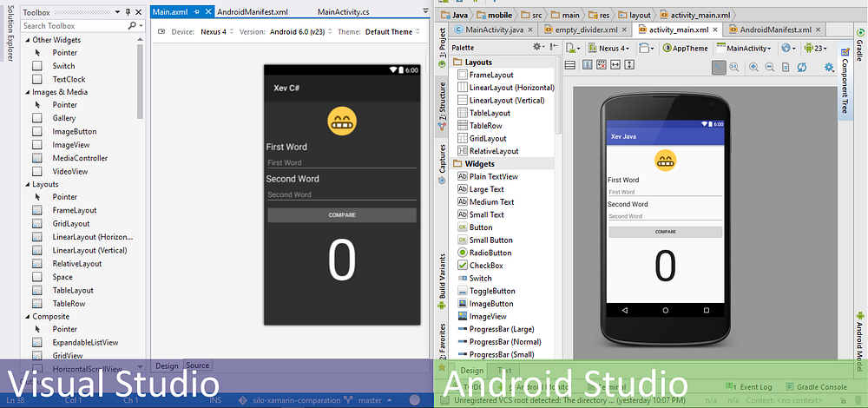Jump to source document icon
The image size is (868, 408).
786,67
